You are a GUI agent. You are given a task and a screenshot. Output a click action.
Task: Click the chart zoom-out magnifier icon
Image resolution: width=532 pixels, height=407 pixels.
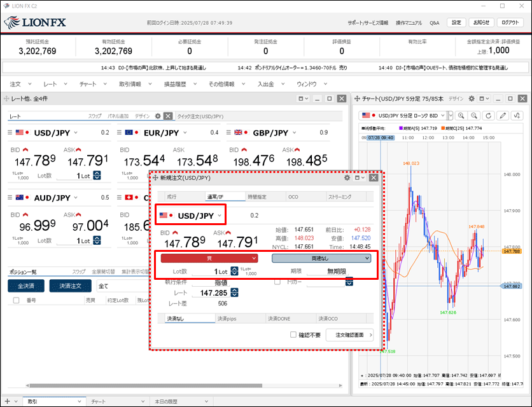pyautogui.click(x=473, y=115)
